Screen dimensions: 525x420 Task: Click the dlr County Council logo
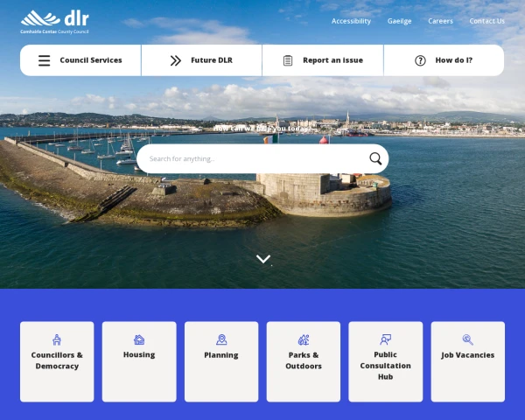coord(54,21)
